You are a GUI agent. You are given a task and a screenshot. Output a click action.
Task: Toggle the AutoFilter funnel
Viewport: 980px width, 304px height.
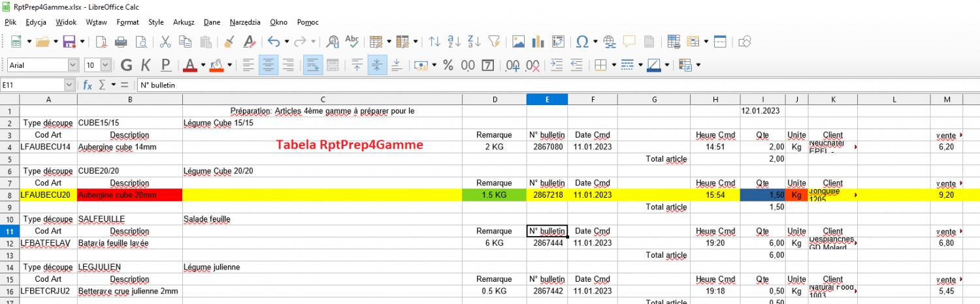tap(494, 42)
